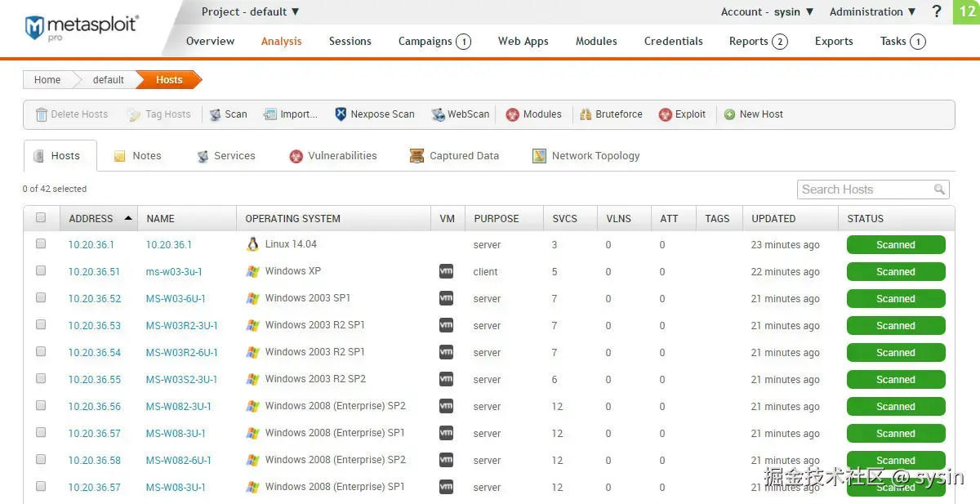Screen dimensions: 980x504
Task: Click the Windows icon in MS-W03-6U-1 row
Action: 252,298
